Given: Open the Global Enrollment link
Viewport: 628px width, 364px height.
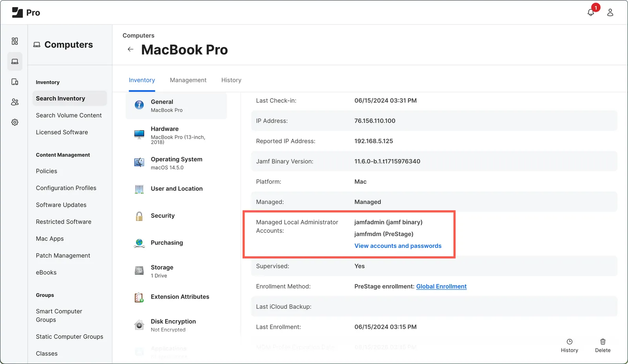Looking at the screenshot, I should click(441, 286).
